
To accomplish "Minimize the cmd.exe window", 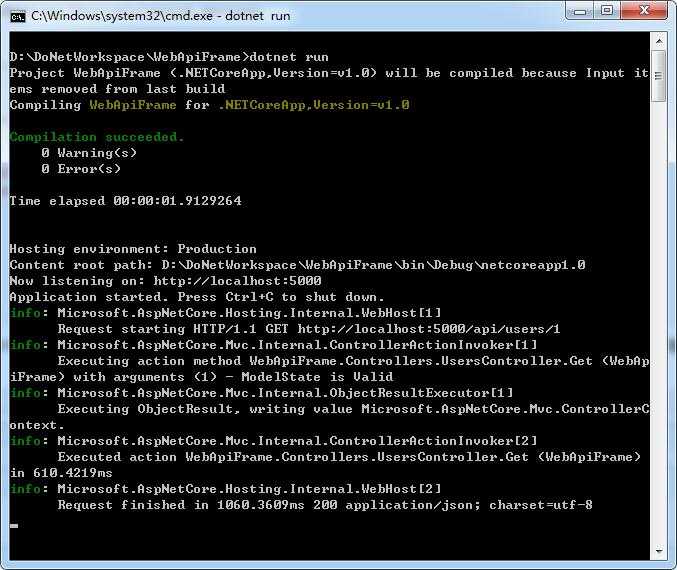I will point(580,11).
